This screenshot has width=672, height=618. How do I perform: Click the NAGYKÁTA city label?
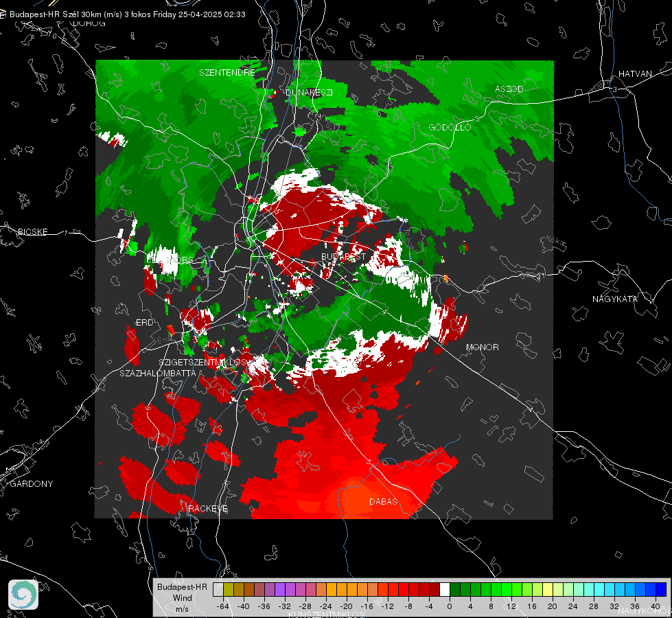tap(615, 299)
